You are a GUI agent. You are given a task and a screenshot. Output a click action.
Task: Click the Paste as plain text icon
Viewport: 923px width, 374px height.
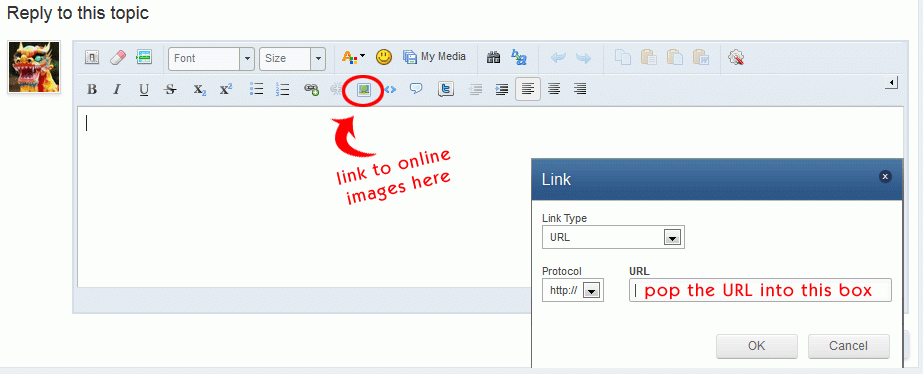click(675, 58)
